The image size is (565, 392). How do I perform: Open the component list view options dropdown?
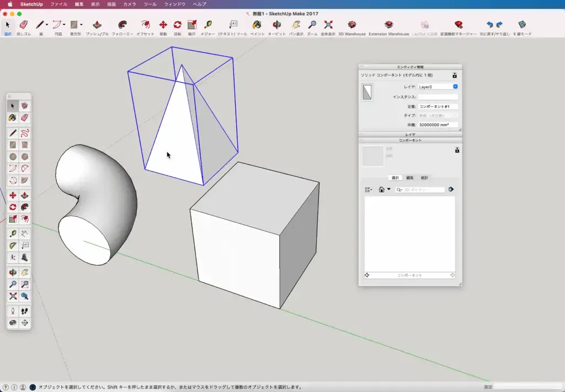coord(368,190)
